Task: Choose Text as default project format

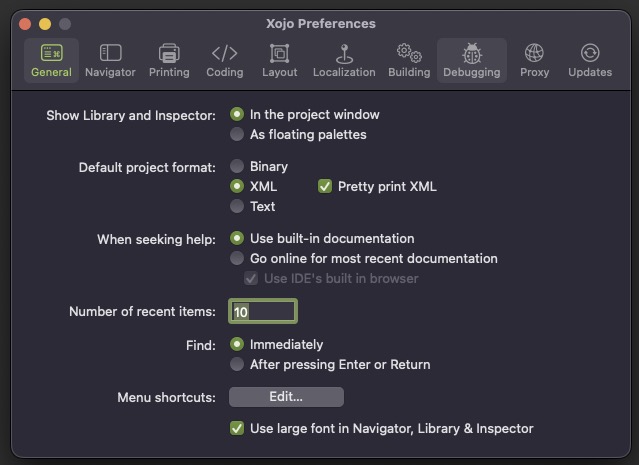Action: [237, 206]
